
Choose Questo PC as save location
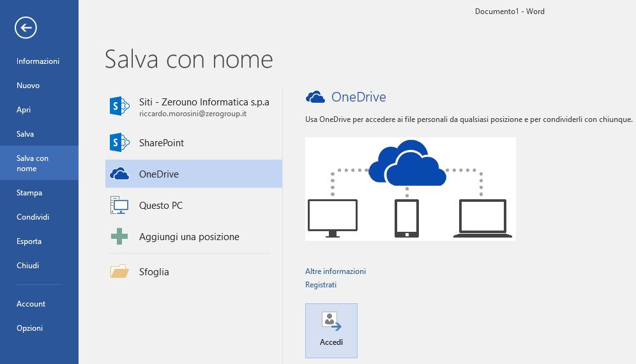(193, 205)
